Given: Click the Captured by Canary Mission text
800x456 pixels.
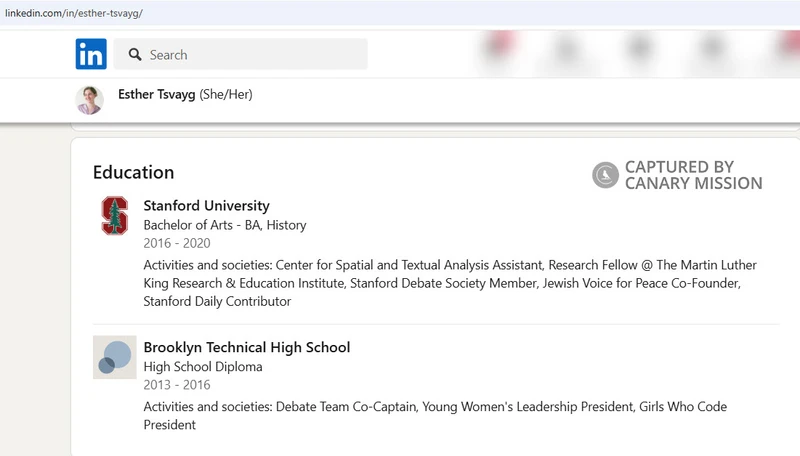Looking at the screenshot, I should pyautogui.click(x=693, y=175).
